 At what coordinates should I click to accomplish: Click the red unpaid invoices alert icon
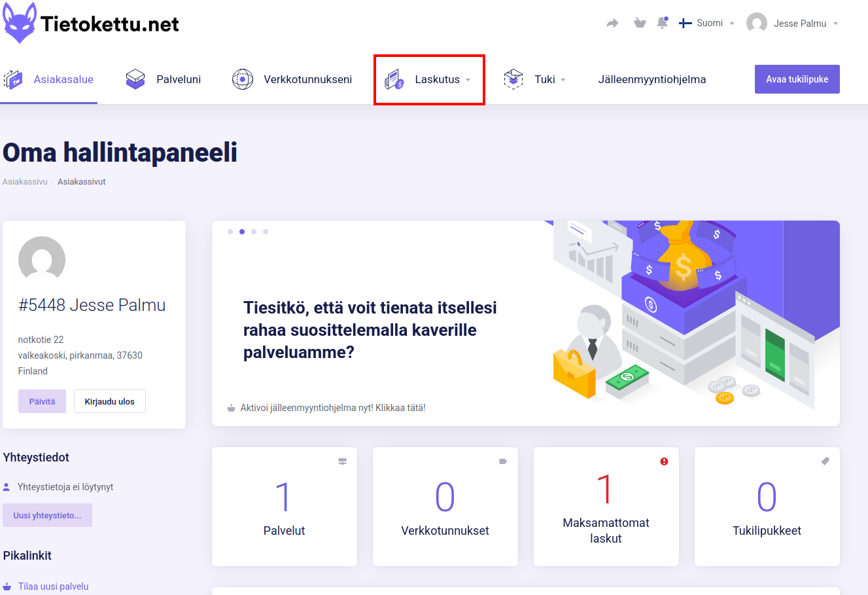[x=664, y=461]
